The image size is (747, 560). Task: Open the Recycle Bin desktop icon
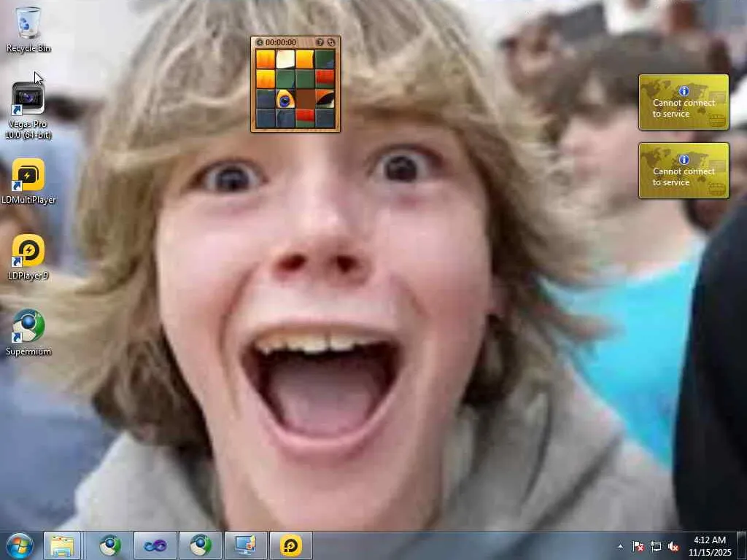[x=28, y=28]
